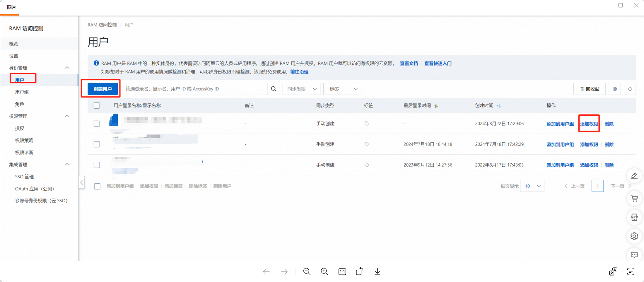Click the tag icon in the 2024年7月18日 row
The height and width of the screenshot is (282, 644).
click(x=367, y=144)
